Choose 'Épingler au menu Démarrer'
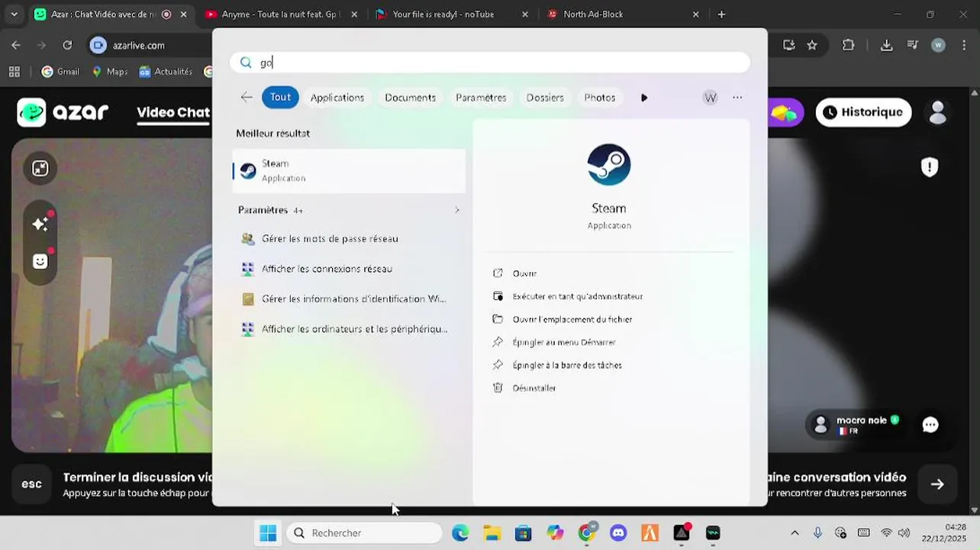Image resolution: width=980 pixels, height=550 pixels. click(554, 342)
